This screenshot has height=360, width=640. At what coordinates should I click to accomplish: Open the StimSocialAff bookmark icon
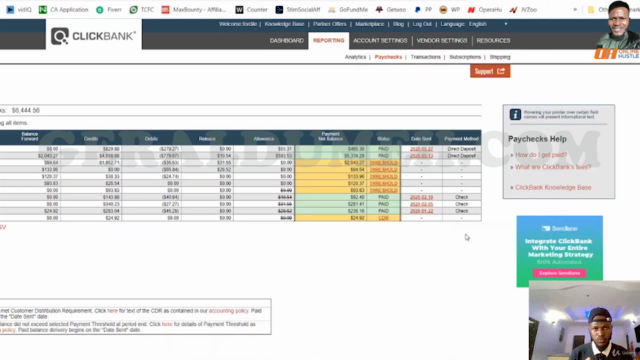point(279,9)
